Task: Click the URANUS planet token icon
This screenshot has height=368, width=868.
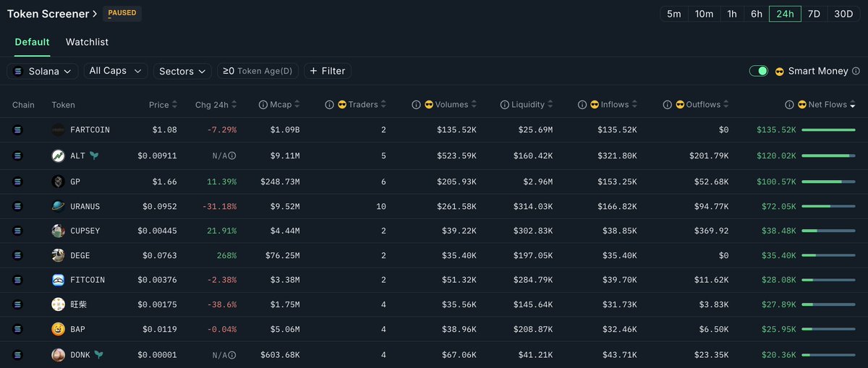Action: (59, 206)
